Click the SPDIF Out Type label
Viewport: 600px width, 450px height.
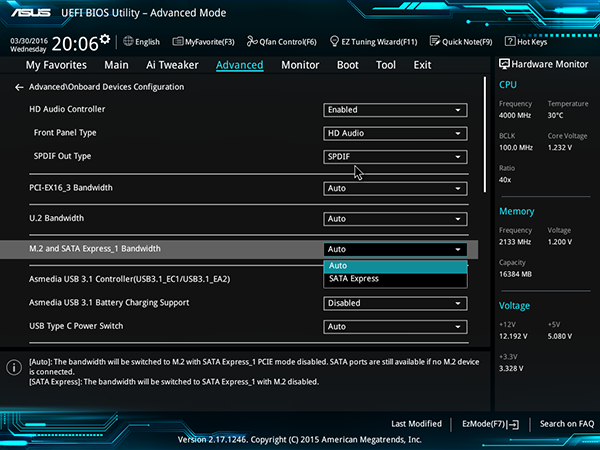point(62,156)
